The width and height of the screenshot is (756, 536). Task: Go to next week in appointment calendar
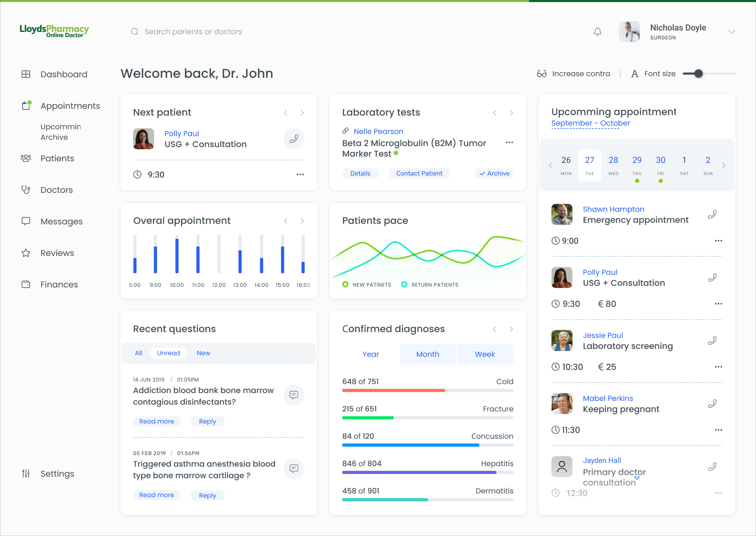pyautogui.click(x=723, y=165)
